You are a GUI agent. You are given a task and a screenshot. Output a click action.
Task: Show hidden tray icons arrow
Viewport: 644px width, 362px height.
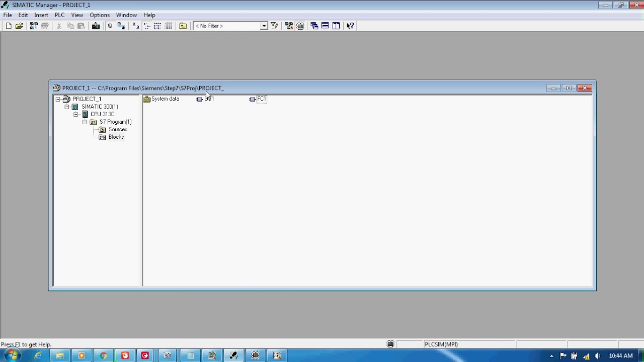point(551,356)
